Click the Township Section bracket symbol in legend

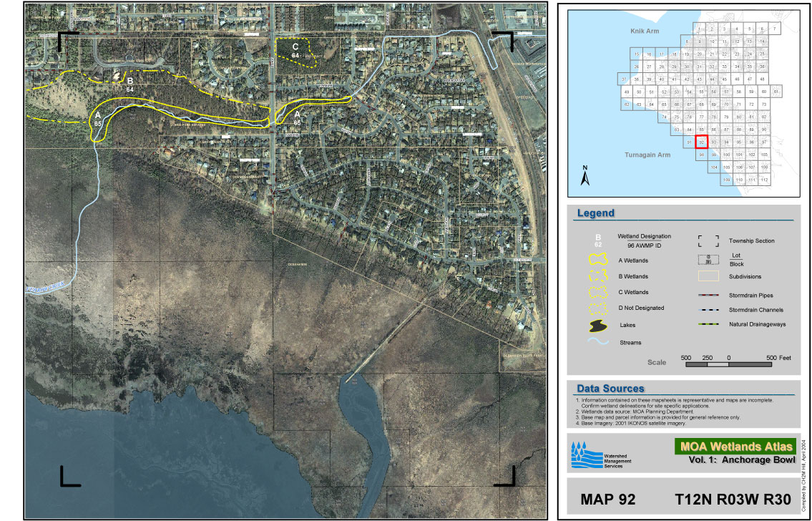[708, 241]
